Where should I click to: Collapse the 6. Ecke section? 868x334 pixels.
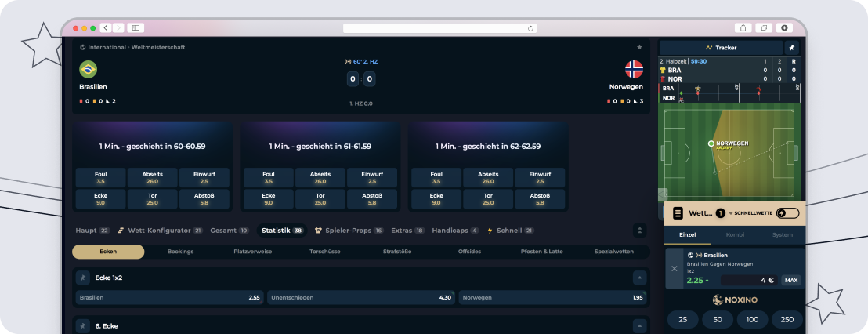pos(639,326)
